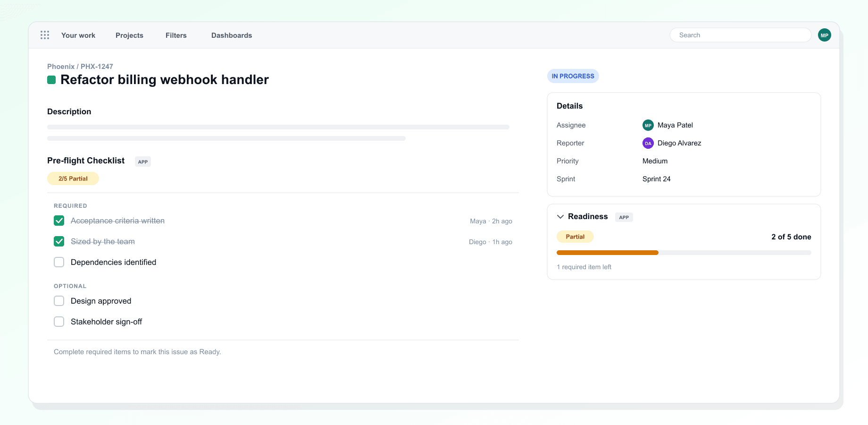The width and height of the screenshot is (868, 425).
Task: Click 'Complete required items' hint text
Action: [137, 352]
